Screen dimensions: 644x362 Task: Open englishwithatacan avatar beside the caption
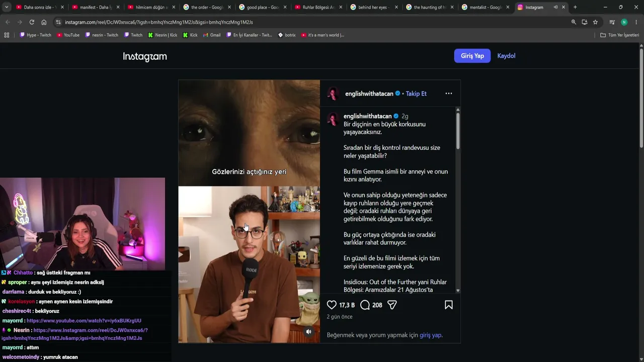333,119
